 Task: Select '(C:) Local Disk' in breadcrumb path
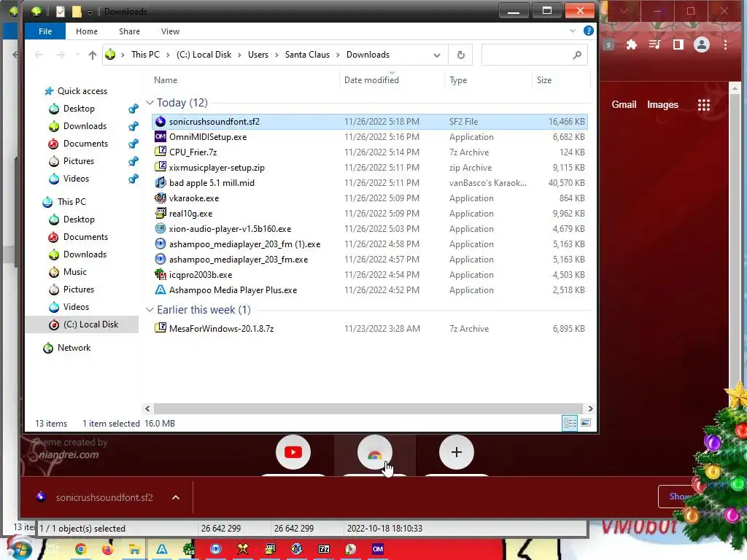[x=204, y=55]
